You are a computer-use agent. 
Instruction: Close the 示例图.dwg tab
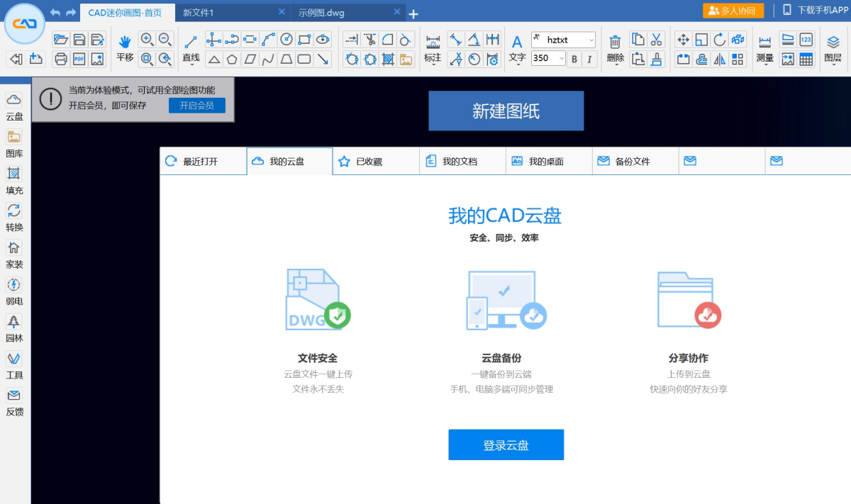[x=399, y=12]
